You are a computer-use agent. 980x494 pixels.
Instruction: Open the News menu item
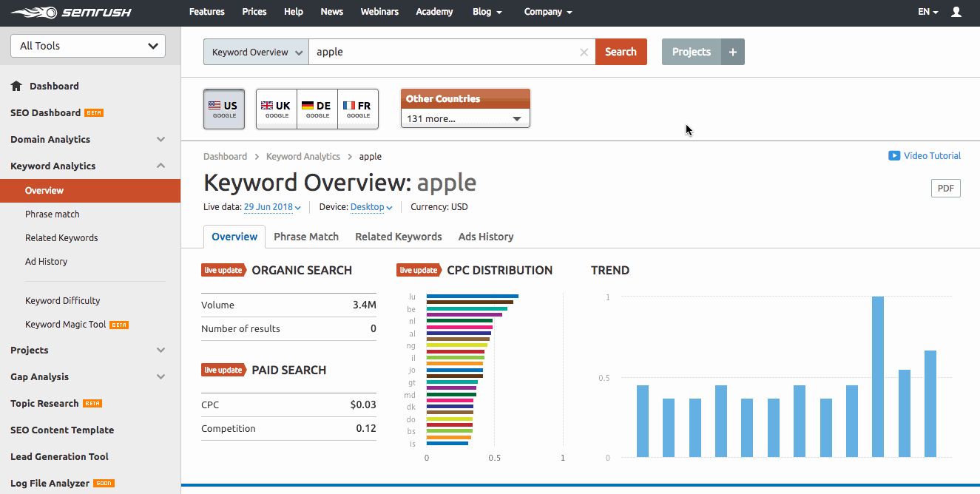332,12
